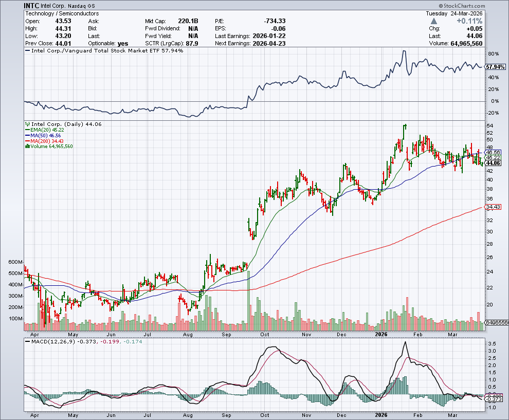Screen dimensions: 509x420
Task: Click the 2026 label on price chart axis
Action: click(x=381, y=334)
